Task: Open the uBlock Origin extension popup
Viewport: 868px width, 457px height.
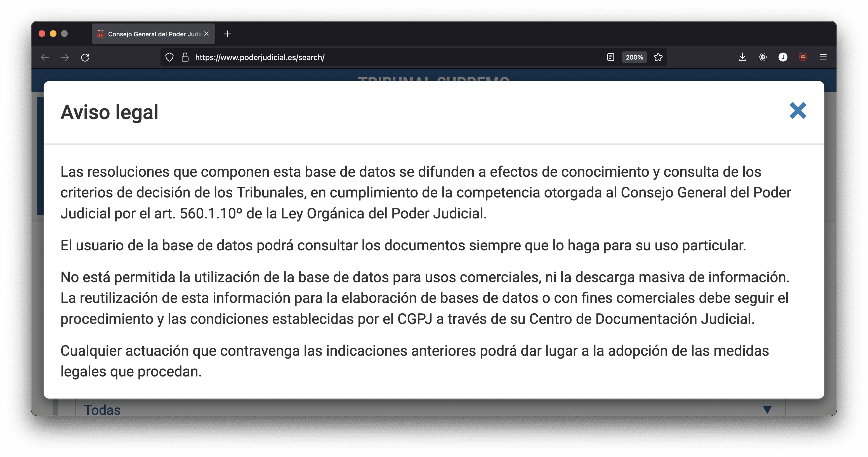Action: [x=803, y=57]
